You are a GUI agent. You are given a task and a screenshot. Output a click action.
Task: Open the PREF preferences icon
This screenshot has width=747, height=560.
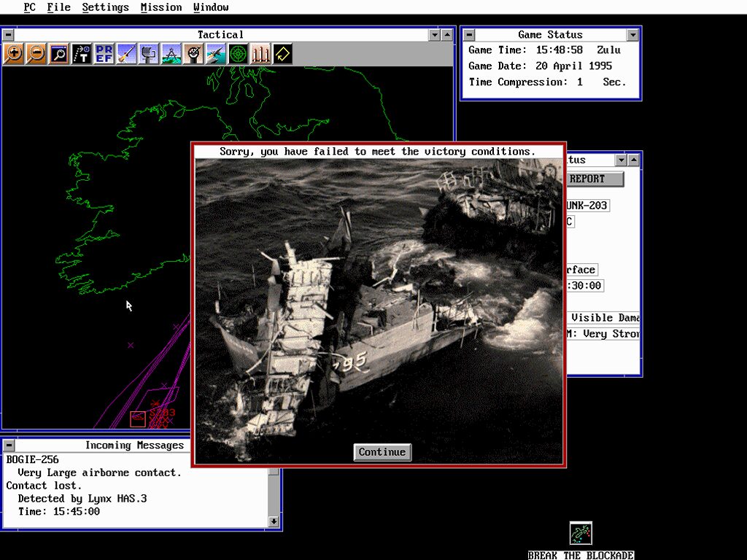click(x=104, y=54)
